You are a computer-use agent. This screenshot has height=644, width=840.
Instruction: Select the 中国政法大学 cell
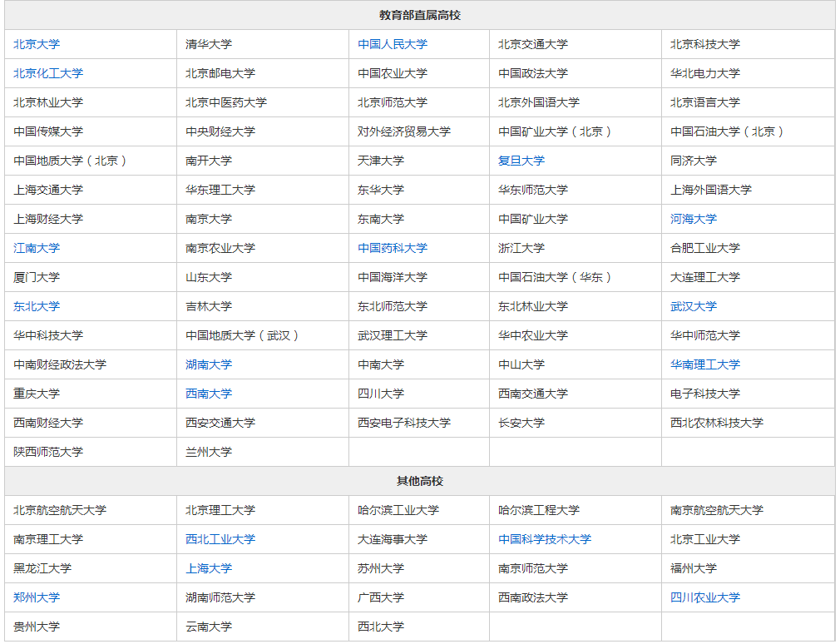[x=576, y=73]
